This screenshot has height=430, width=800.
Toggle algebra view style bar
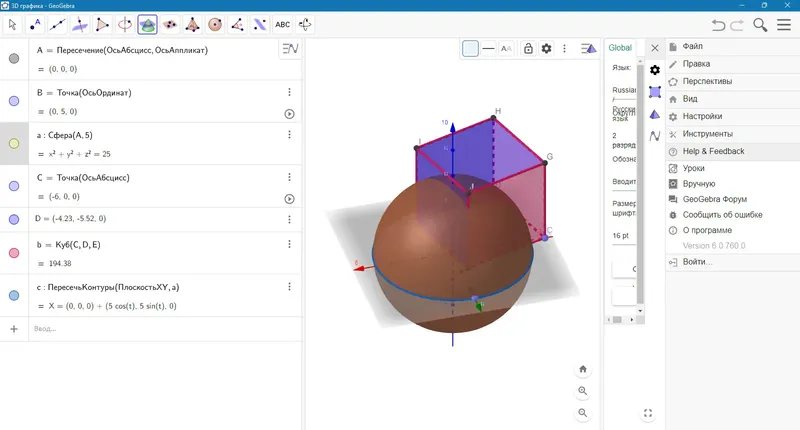coord(290,49)
